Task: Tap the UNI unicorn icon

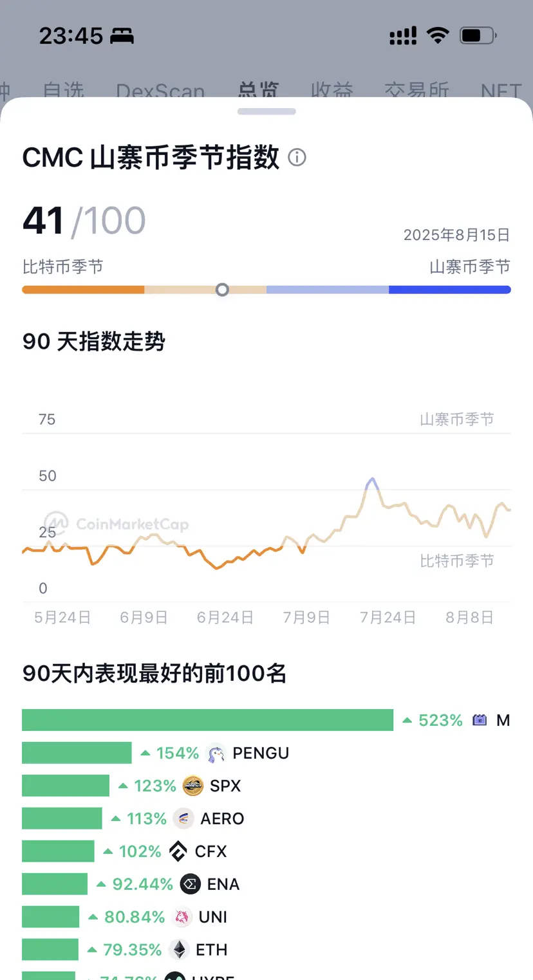Action: coord(182,918)
